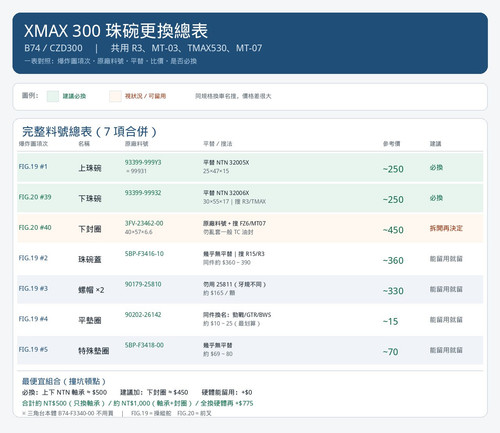Image resolution: width=500 pixels, height=433 pixels.
Task: Click part number 90202-26142
Action: (x=143, y=315)
